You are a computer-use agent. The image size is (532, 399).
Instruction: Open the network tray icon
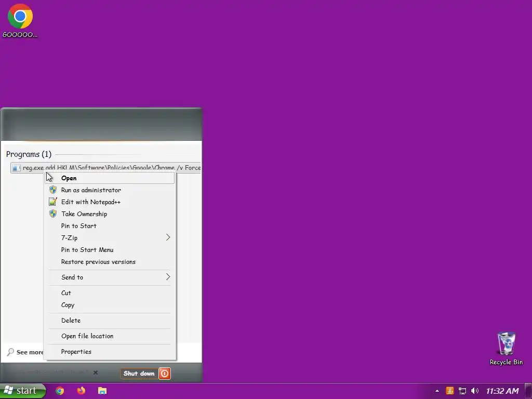click(x=462, y=391)
